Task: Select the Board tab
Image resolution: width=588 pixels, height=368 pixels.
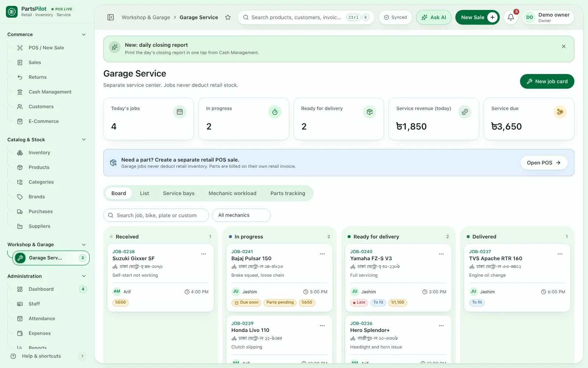Action: pyautogui.click(x=119, y=193)
